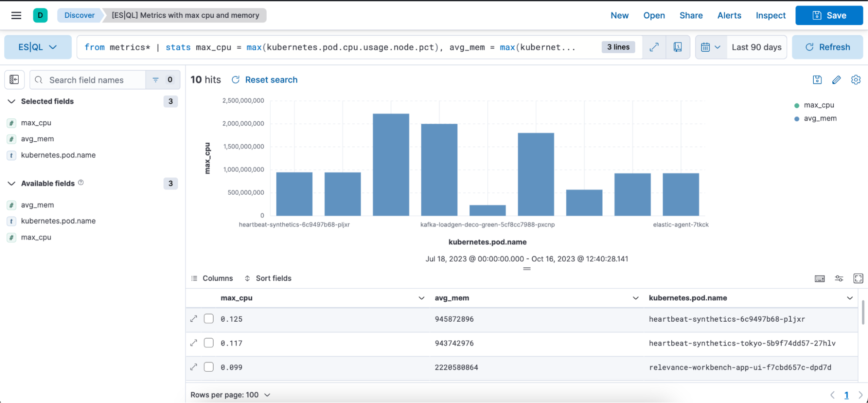Edit the visualization with the pencil icon
Viewport: 868px width, 403px height.
click(837, 80)
